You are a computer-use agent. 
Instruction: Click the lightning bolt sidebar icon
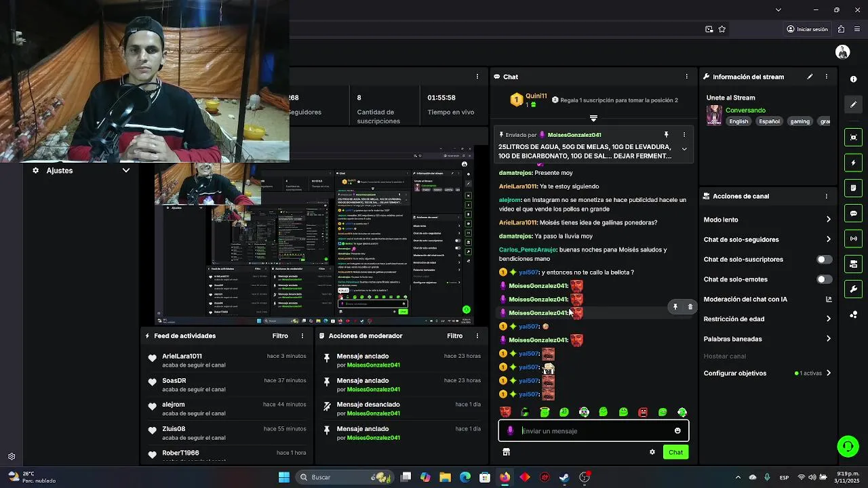click(x=853, y=163)
